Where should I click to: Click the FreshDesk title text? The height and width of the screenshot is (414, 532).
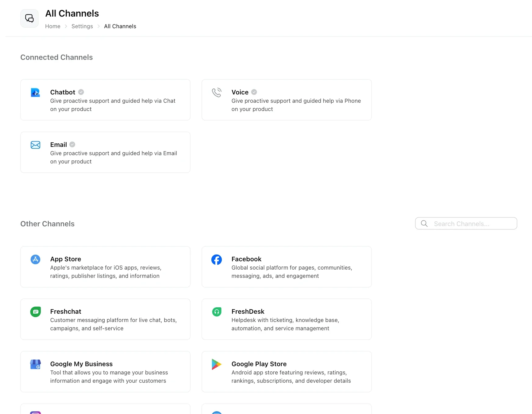tap(248, 312)
